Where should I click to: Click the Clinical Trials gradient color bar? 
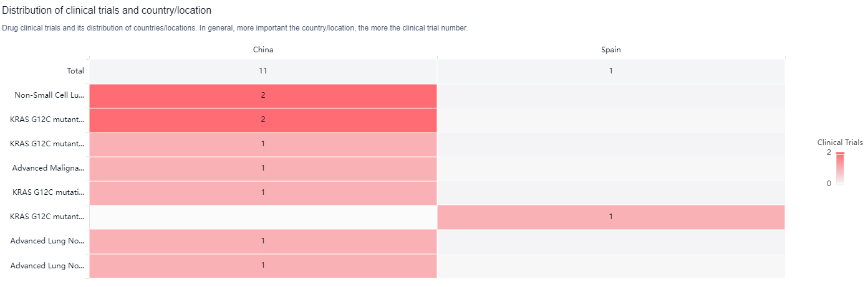point(840,168)
